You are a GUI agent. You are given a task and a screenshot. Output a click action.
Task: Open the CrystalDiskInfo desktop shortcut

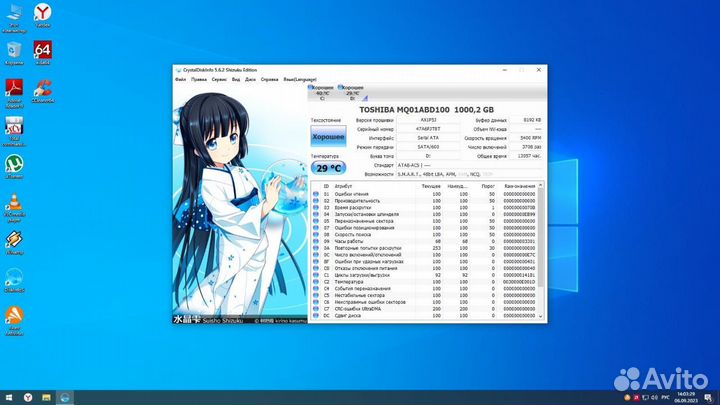[x=14, y=281]
